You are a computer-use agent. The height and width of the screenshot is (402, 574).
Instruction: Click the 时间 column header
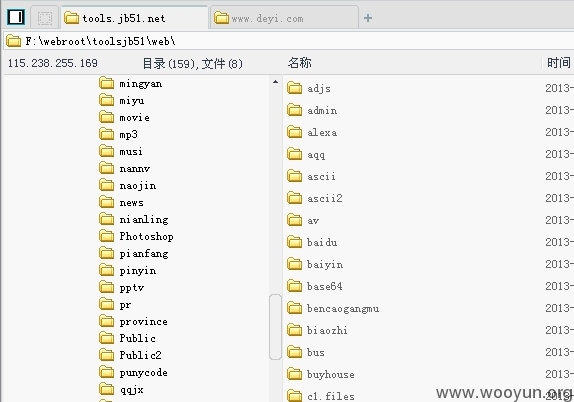click(559, 63)
